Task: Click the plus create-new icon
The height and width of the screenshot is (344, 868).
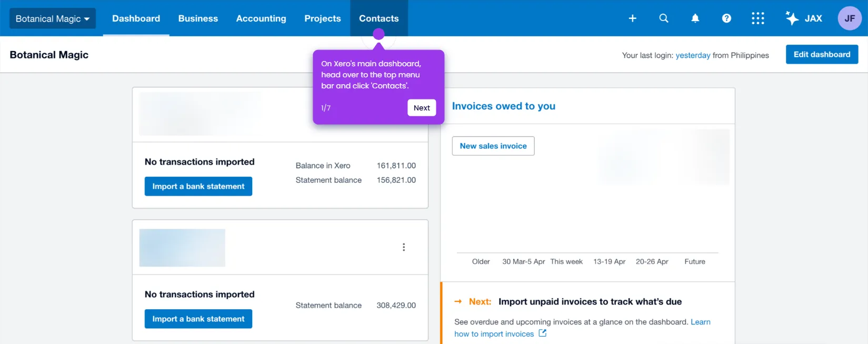Action: pos(633,18)
